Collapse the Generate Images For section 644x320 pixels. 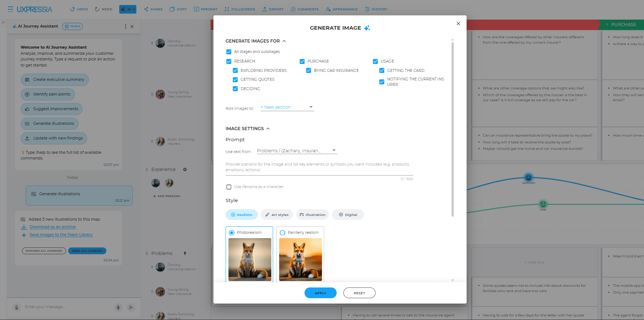pos(284,41)
